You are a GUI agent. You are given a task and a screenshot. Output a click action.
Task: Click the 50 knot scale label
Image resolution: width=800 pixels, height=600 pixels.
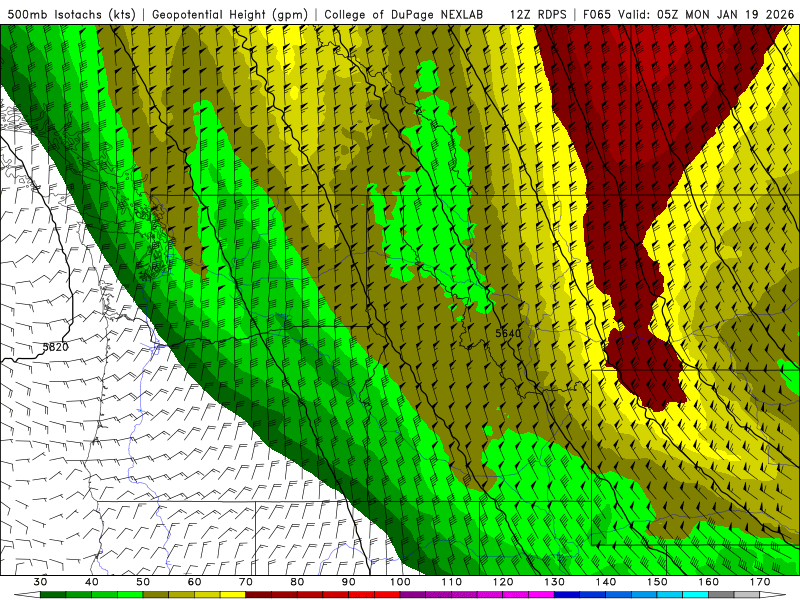click(x=143, y=582)
